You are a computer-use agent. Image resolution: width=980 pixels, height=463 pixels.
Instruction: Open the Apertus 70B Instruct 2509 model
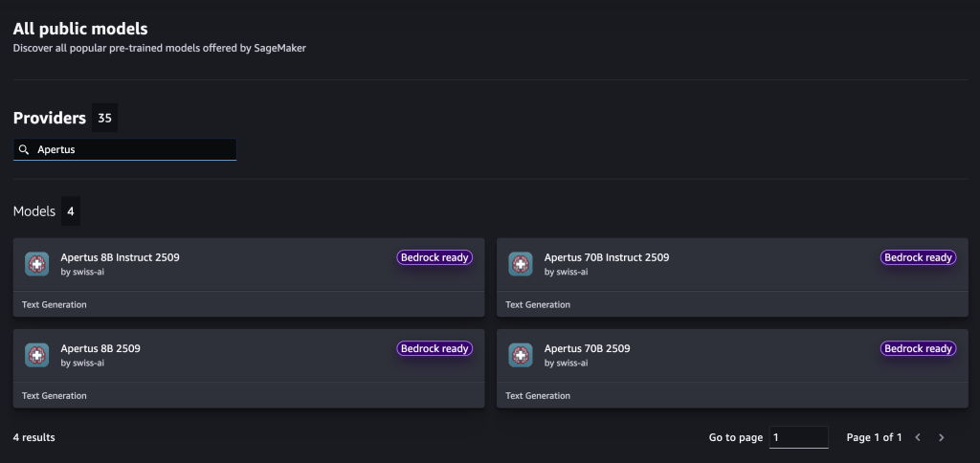(x=607, y=257)
